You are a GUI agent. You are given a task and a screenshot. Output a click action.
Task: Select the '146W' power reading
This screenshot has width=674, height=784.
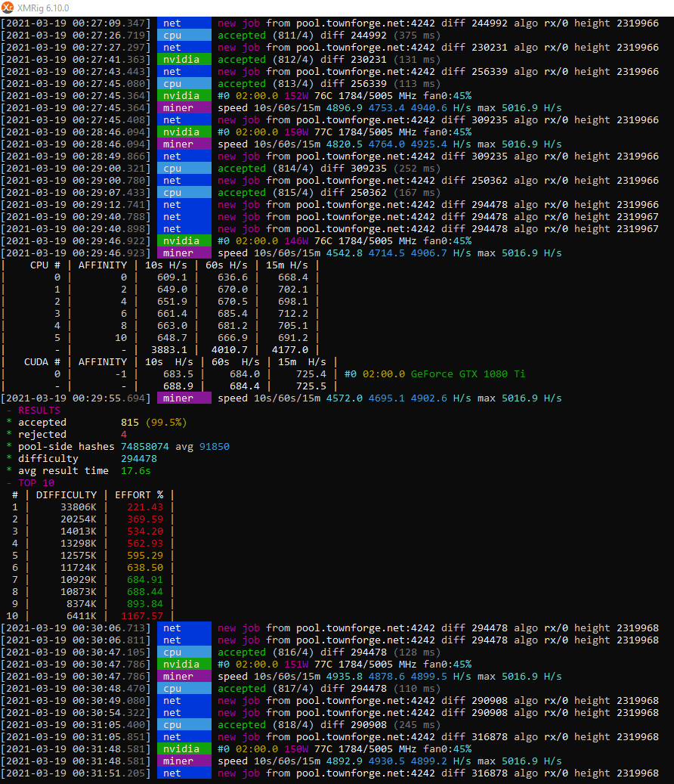tap(296, 241)
